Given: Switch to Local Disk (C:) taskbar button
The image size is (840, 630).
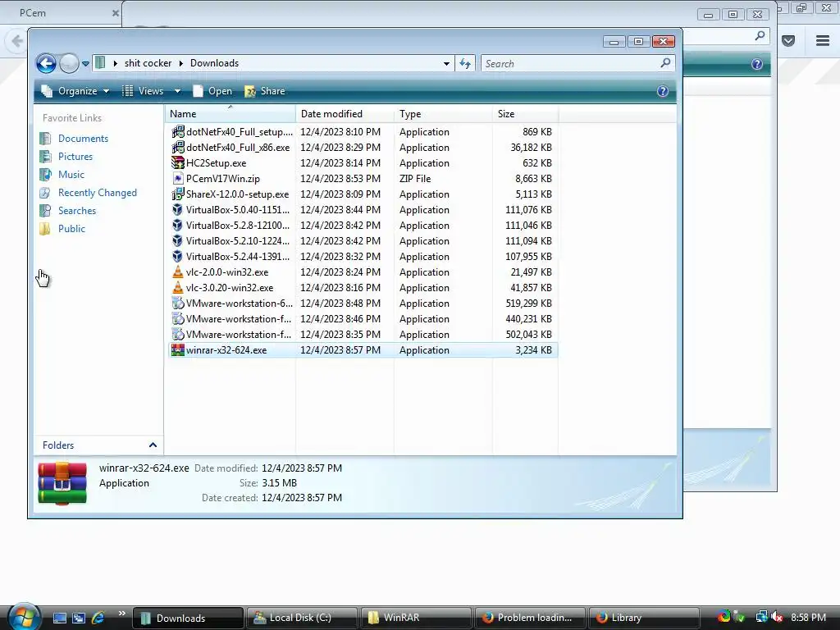Looking at the screenshot, I should (x=301, y=618).
